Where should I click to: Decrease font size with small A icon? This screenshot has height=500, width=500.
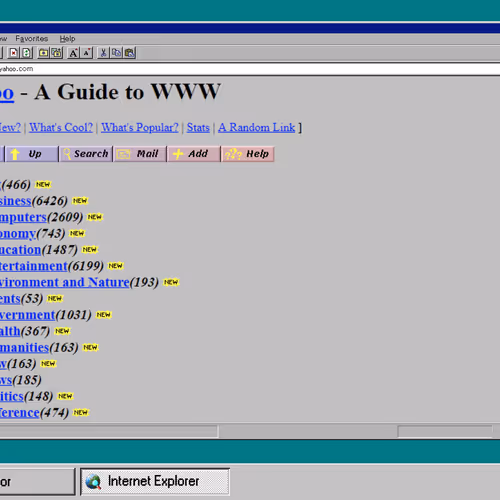pyautogui.click(x=87, y=53)
